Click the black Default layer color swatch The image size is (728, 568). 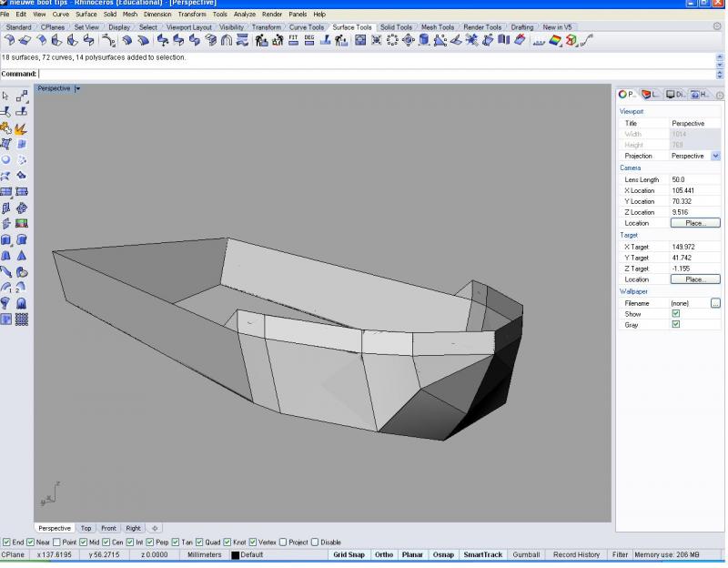pos(236,555)
